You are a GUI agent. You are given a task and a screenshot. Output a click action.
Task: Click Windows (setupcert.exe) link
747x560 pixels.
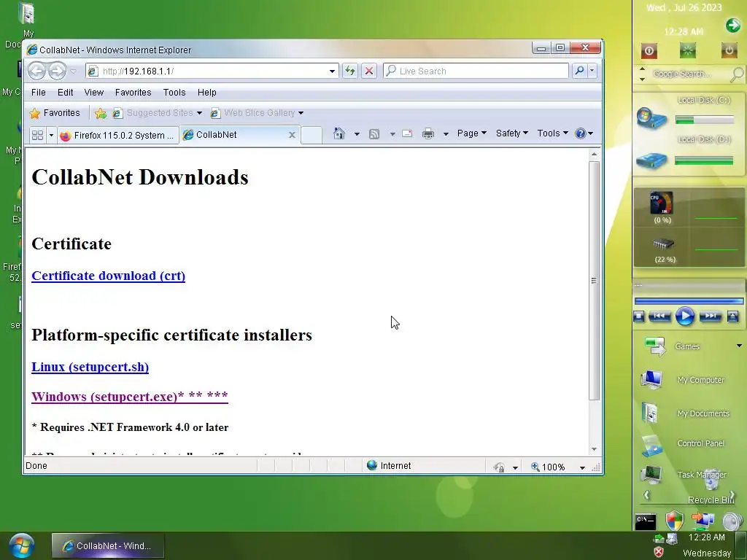130,397
